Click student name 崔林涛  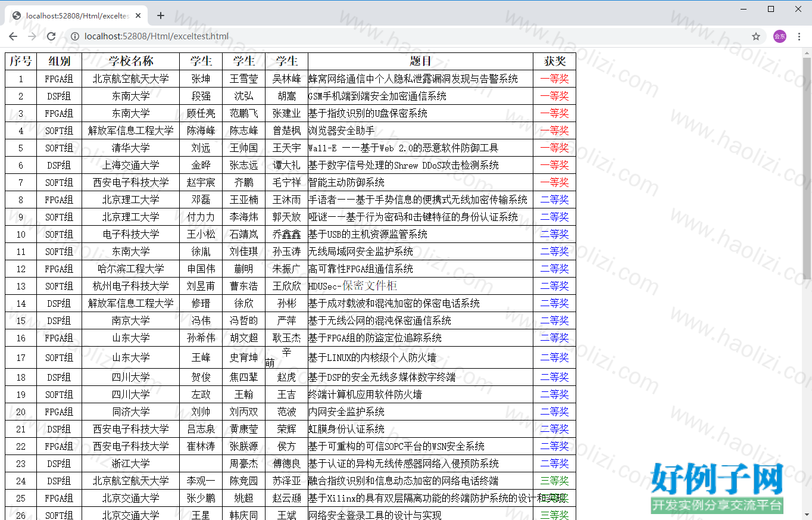(x=201, y=446)
